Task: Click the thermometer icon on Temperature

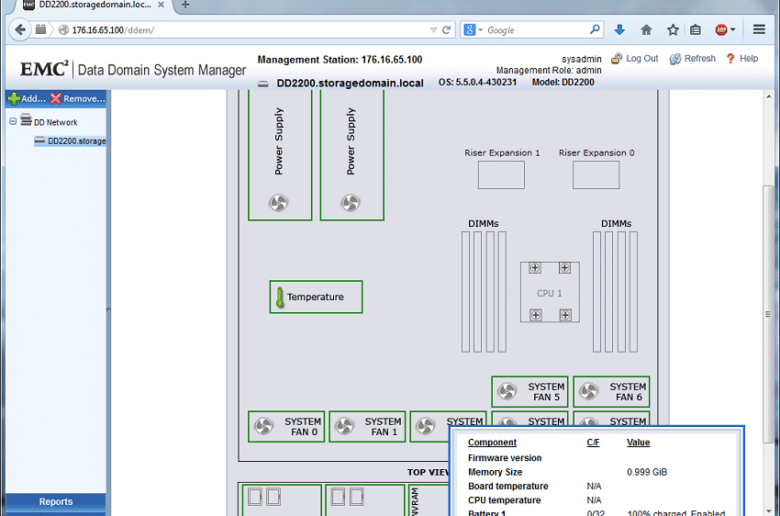Action: [x=280, y=297]
